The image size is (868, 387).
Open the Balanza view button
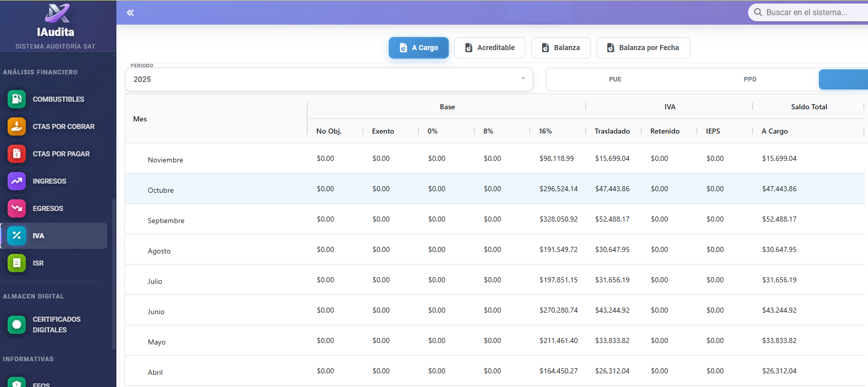pyautogui.click(x=560, y=48)
